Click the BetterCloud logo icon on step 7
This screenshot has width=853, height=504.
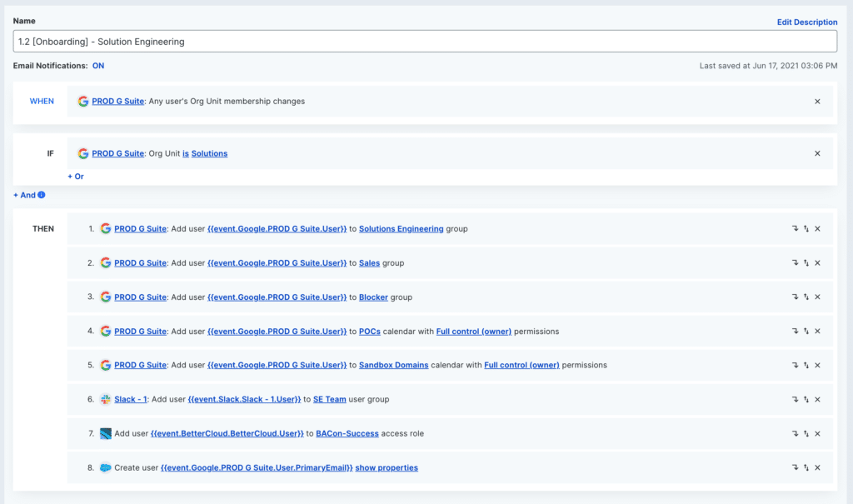[x=106, y=434]
